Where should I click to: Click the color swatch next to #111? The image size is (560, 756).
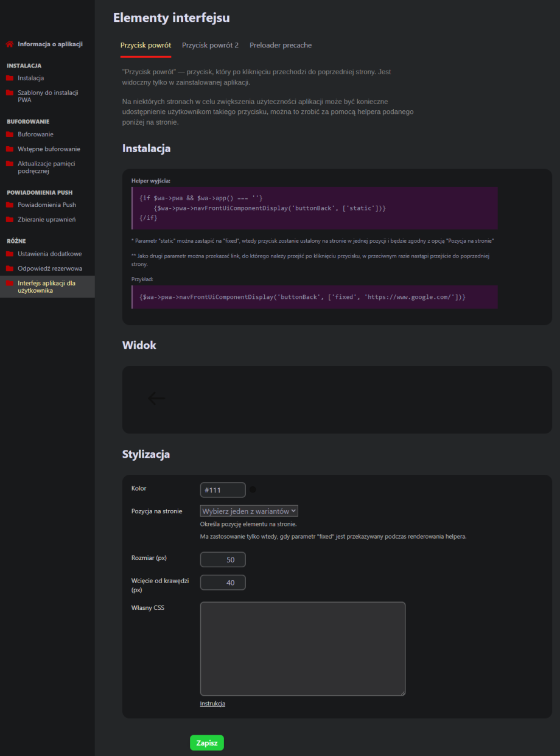point(253,489)
